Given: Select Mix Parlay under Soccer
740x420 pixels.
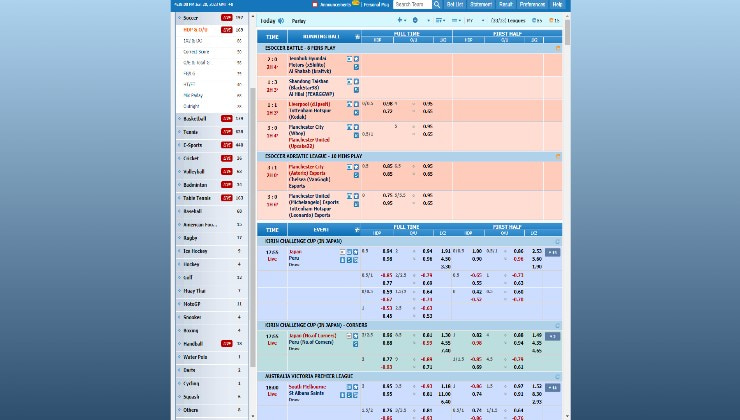Looking at the screenshot, I should [193, 95].
